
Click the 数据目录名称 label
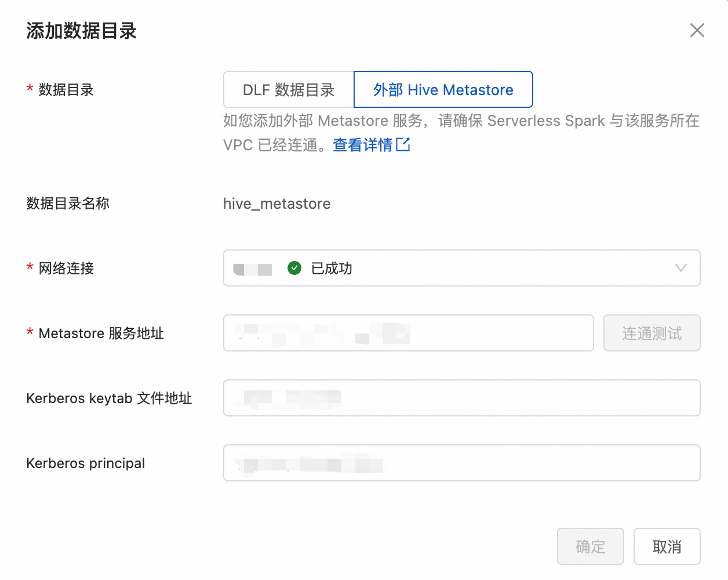[x=68, y=204]
